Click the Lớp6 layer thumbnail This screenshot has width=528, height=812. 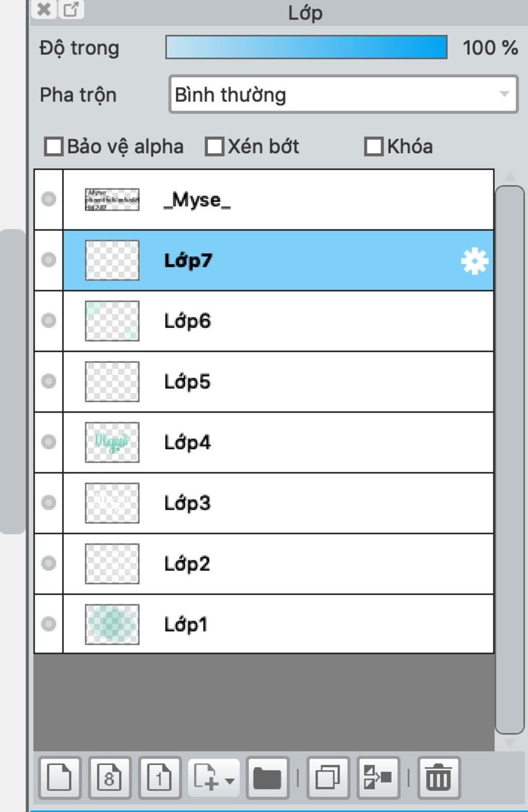[x=112, y=321]
